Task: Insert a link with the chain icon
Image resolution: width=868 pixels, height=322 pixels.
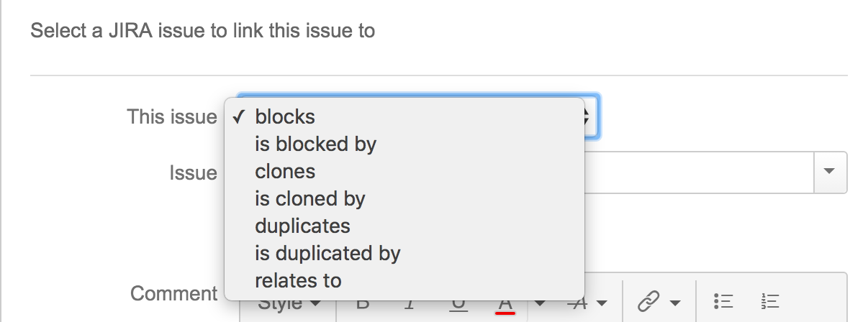Action: [650, 303]
